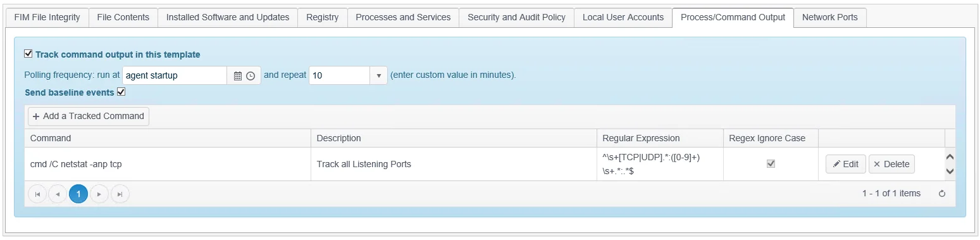
Task: Edit the netstat tracked command
Action: (846, 164)
